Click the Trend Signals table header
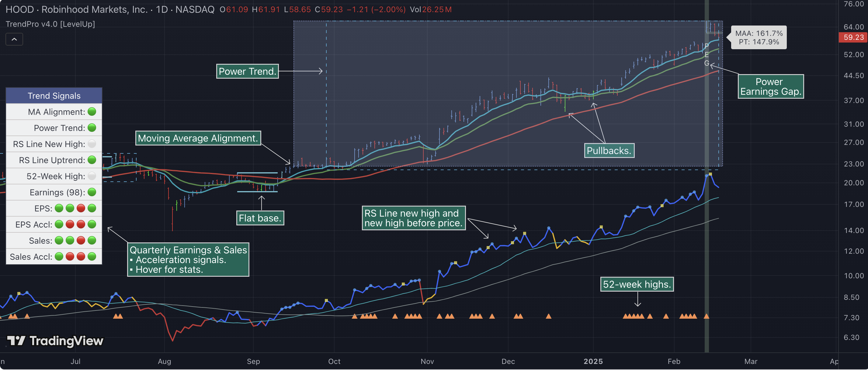Image resolution: width=868 pixels, height=370 pixels. [54, 96]
